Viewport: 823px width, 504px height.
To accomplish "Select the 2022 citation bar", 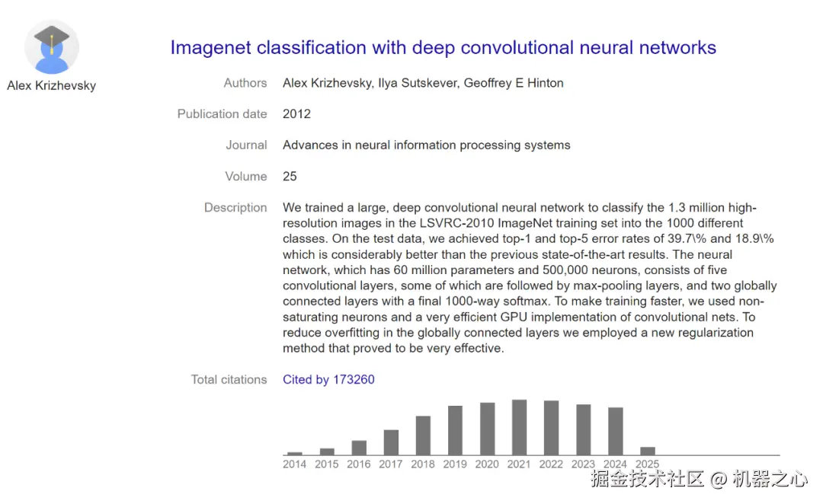I will 551,428.
